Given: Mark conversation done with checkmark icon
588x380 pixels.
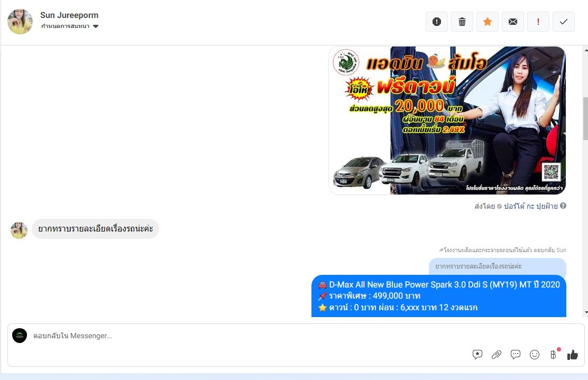Looking at the screenshot, I should [564, 22].
